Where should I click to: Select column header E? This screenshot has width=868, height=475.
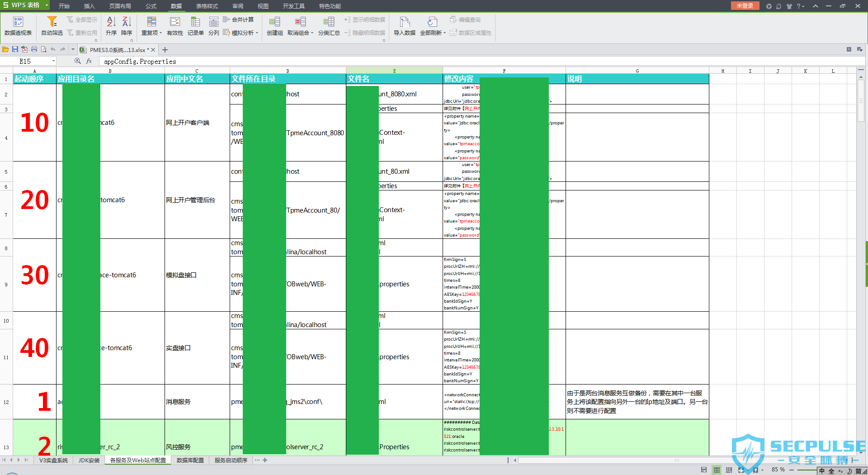394,71
